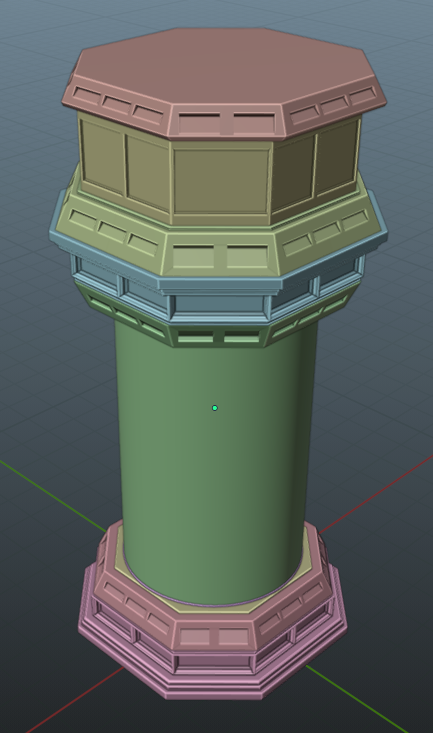
Task: Select right recess on yellow-green tier front face
Action: [x=247, y=256]
